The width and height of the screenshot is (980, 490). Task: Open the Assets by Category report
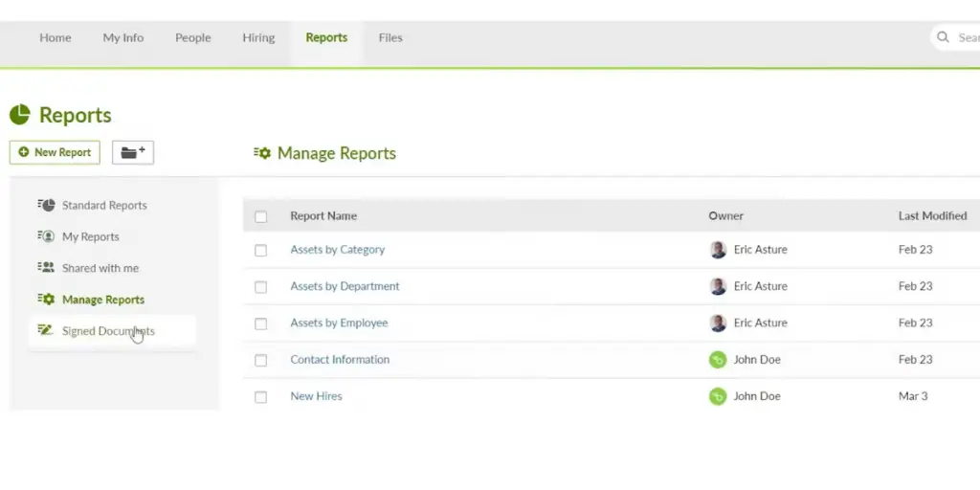(x=337, y=249)
